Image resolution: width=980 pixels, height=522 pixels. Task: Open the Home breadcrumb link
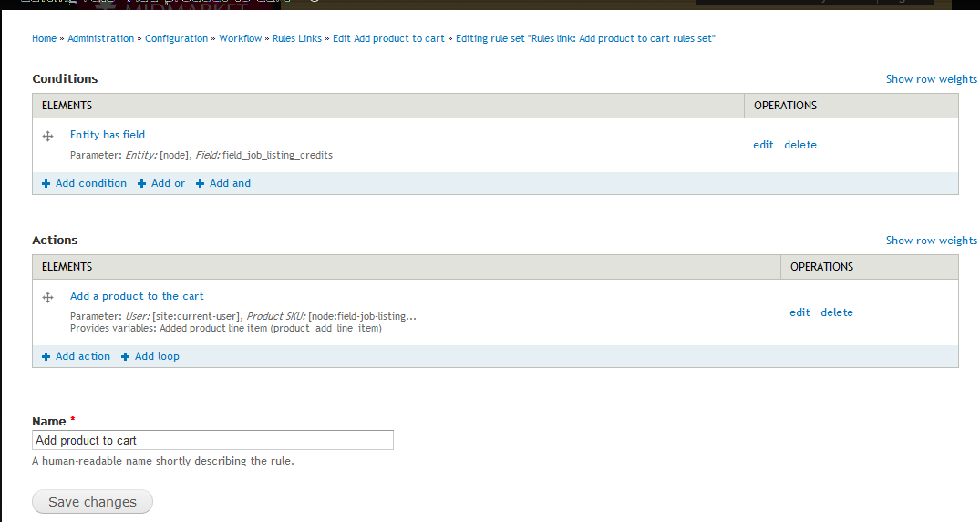44,38
